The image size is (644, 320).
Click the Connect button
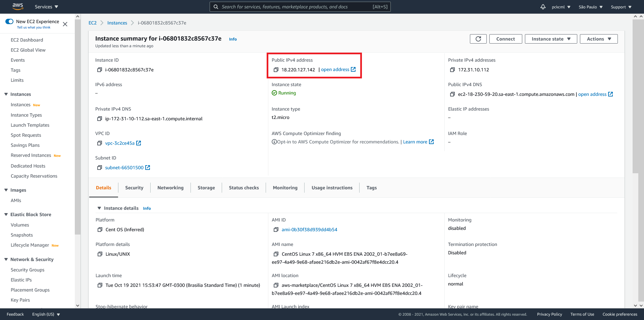pyautogui.click(x=505, y=39)
